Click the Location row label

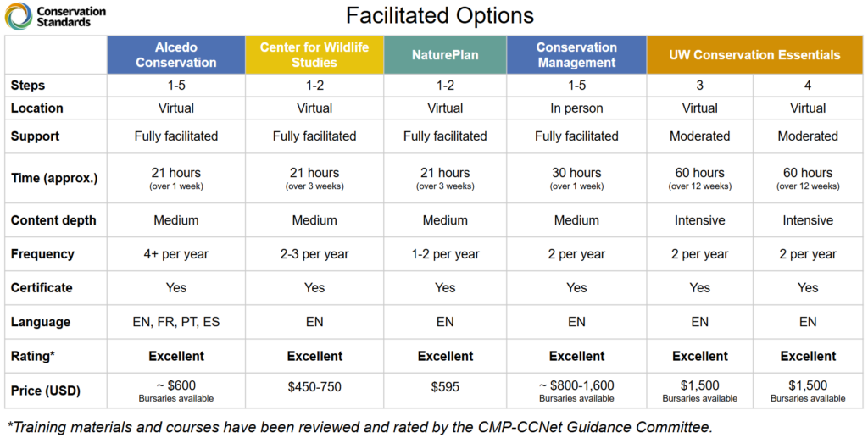click(x=37, y=108)
